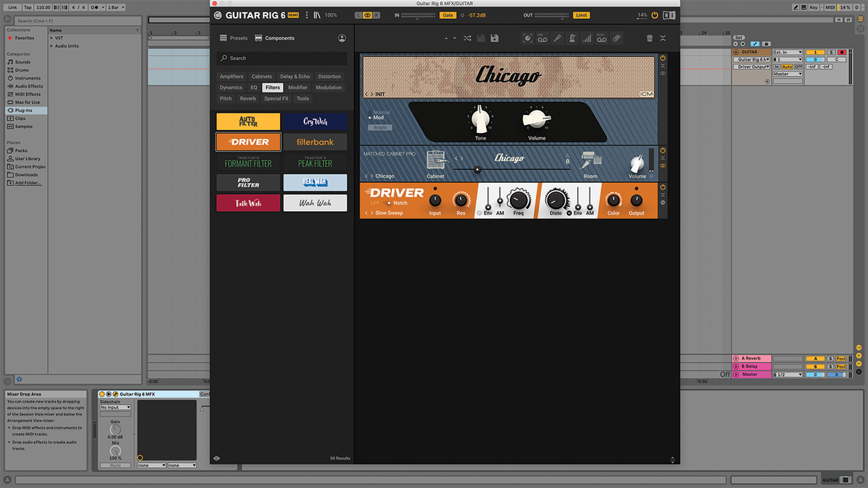Select the Distortion component category
Image resolution: width=868 pixels, height=488 pixels.
click(x=330, y=76)
